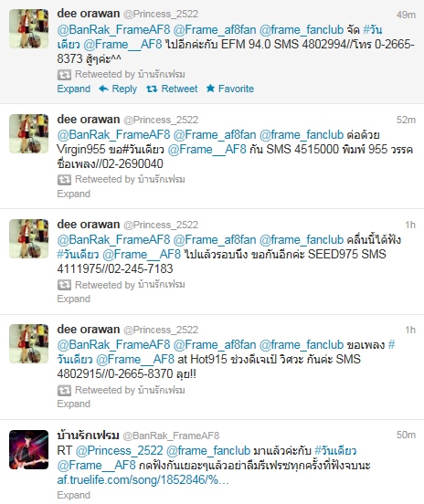Image resolution: width=424 pixels, height=504 pixels.
Task: Expand the Hot915 tweet
Action: (74, 404)
